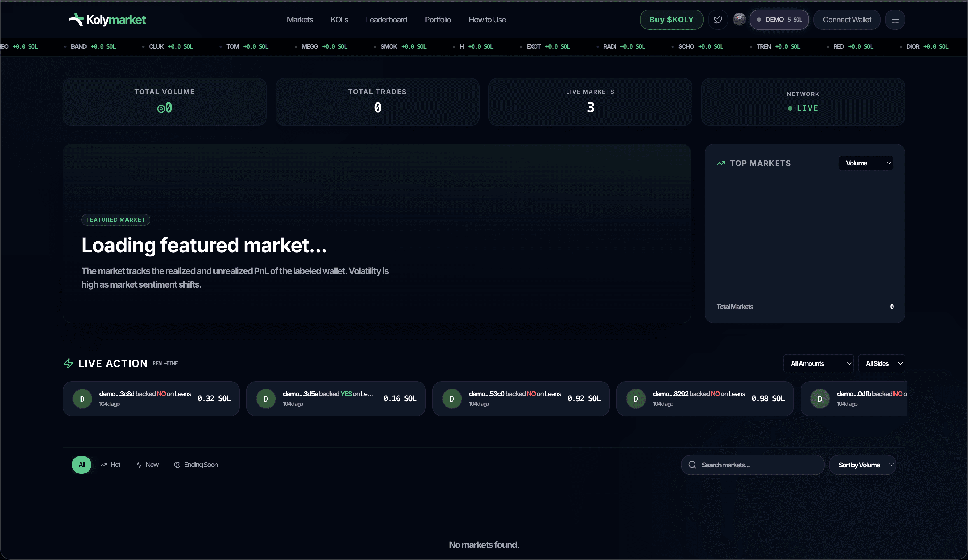Click the Live Markets stat card
Screen dimensions: 968x560
(590, 102)
